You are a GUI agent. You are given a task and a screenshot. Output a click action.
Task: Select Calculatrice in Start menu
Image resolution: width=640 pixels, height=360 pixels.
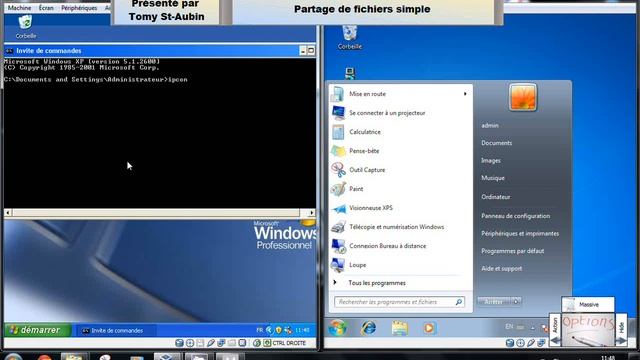pyautogui.click(x=400, y=132)
